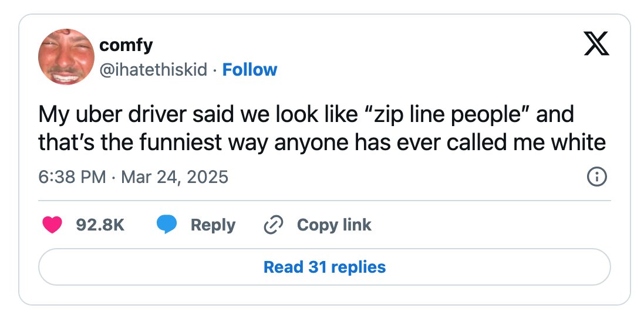The width and height of the screenshot is (644, 322).
Task: Open the display name comfy
Action: click(126, 45)
